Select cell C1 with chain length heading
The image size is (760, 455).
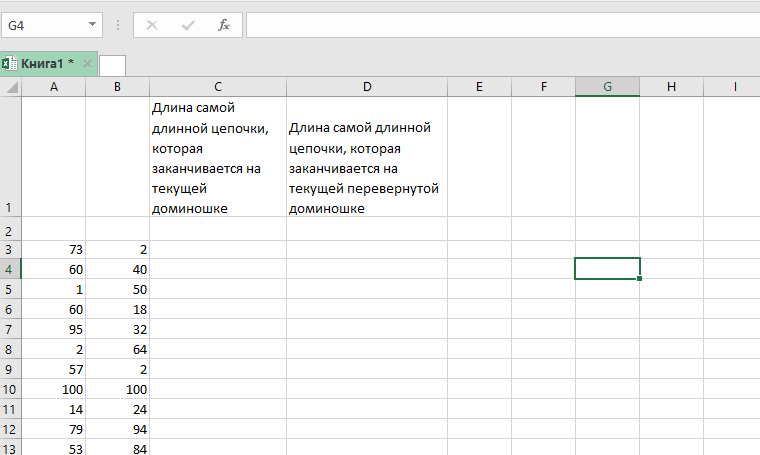pyautogui.click(x=218, y=157)
